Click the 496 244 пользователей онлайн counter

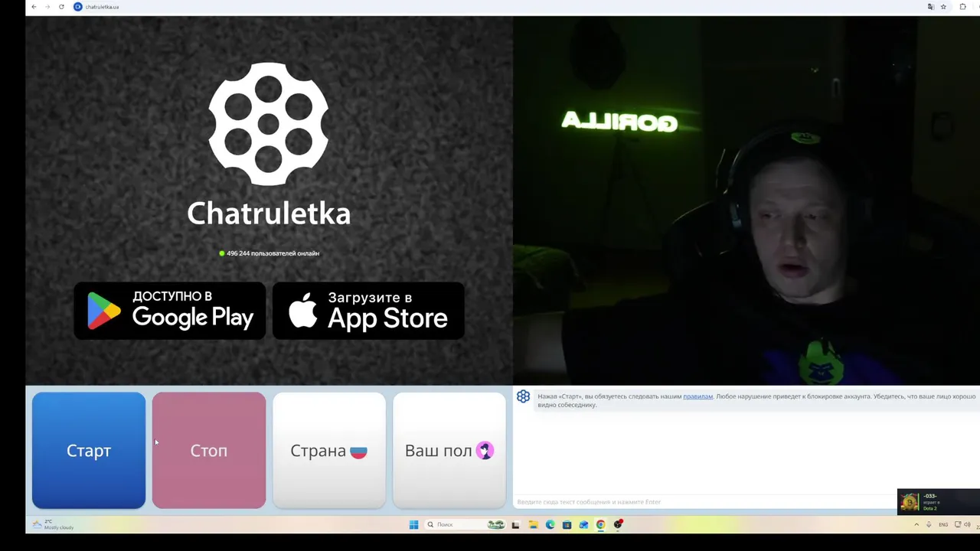click(x=269, y=253)
